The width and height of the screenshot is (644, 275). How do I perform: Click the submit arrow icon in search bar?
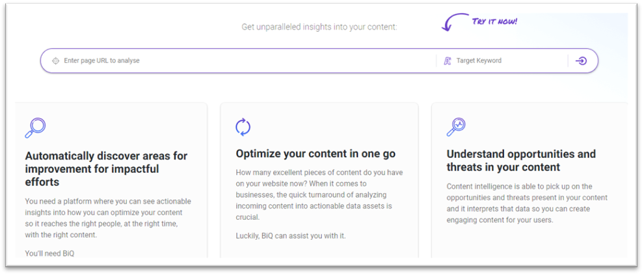click(581, 60)
